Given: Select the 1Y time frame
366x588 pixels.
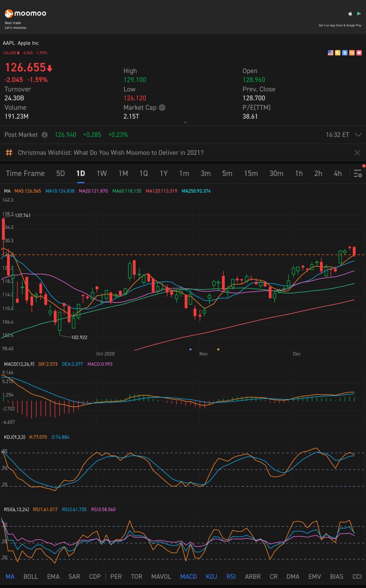Looking at the screenshot, I should click(x=164, y=173).
